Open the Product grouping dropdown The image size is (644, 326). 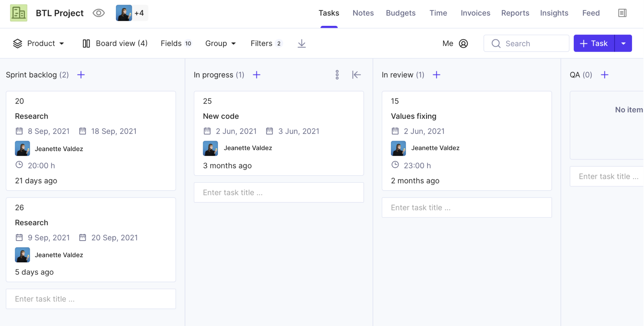pyautogui.click(x=39, y=43)
